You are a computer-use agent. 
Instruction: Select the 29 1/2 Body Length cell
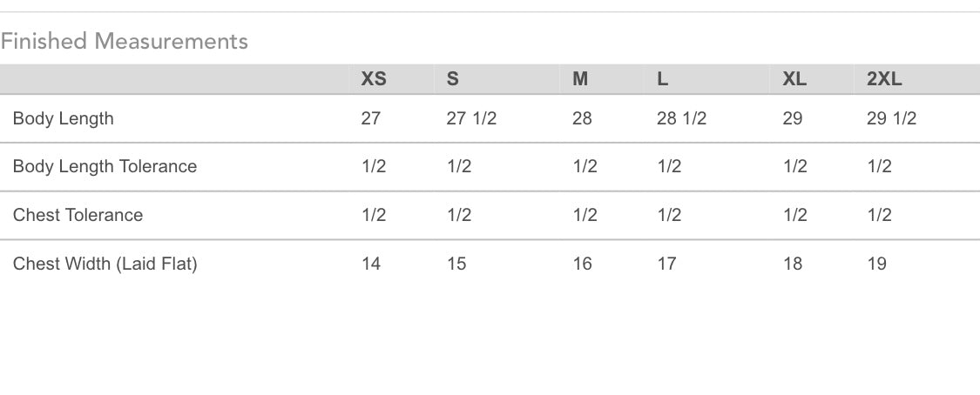(892, 118)
